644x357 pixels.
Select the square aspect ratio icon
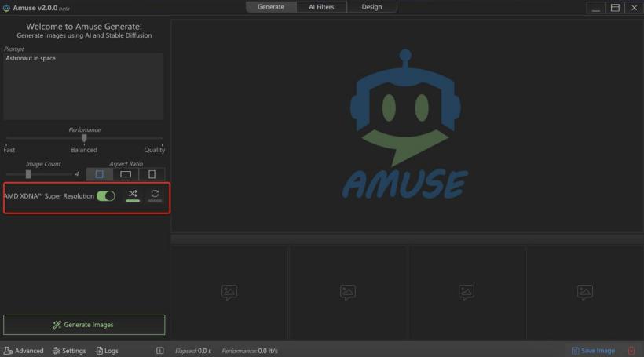click(x=100, y=174)
